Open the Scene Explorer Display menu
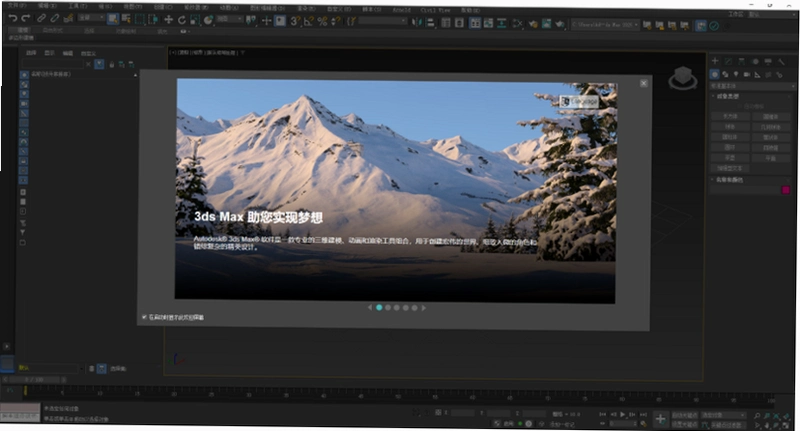The image size is (800, 431). point(49,53)
